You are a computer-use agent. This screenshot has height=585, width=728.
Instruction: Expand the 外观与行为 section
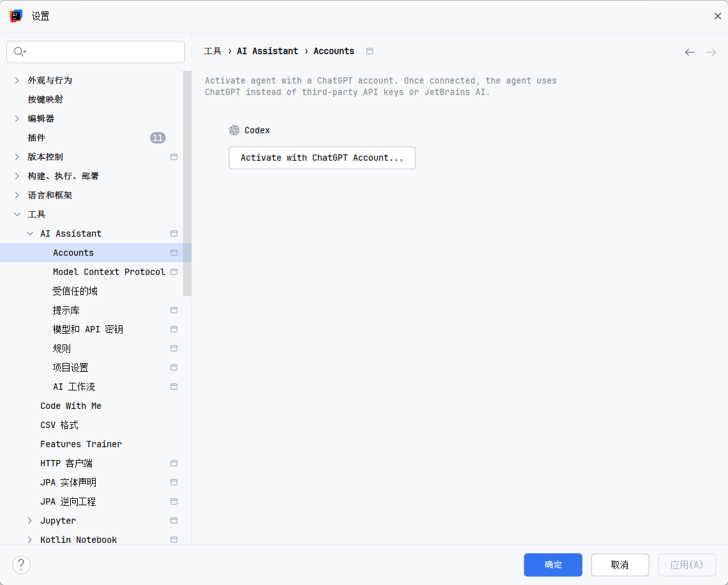[17, 80]
